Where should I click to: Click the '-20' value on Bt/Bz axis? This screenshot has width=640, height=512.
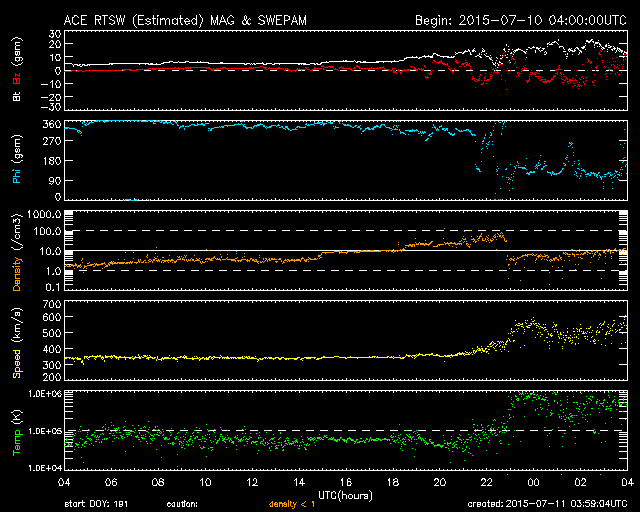click(x=52, y=97)
